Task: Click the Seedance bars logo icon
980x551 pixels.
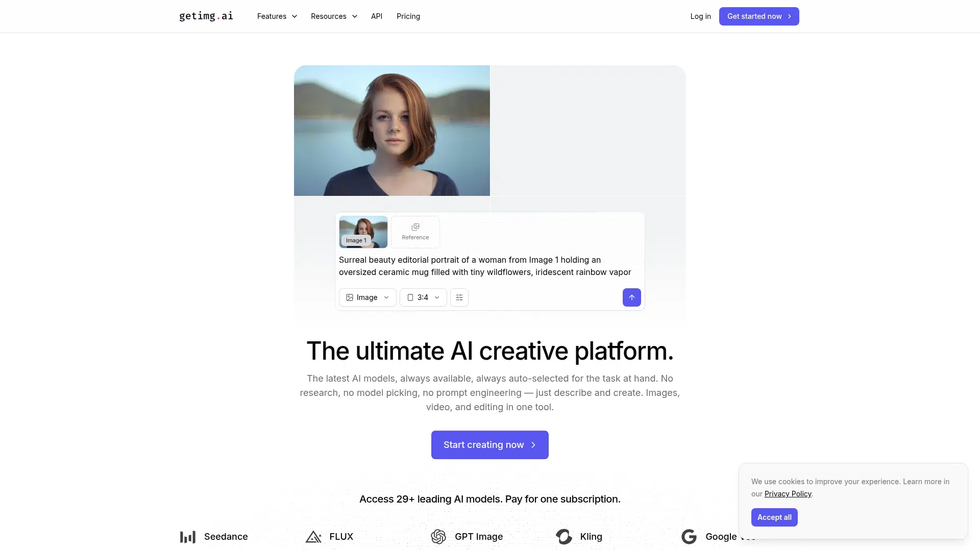Action: 188,537
